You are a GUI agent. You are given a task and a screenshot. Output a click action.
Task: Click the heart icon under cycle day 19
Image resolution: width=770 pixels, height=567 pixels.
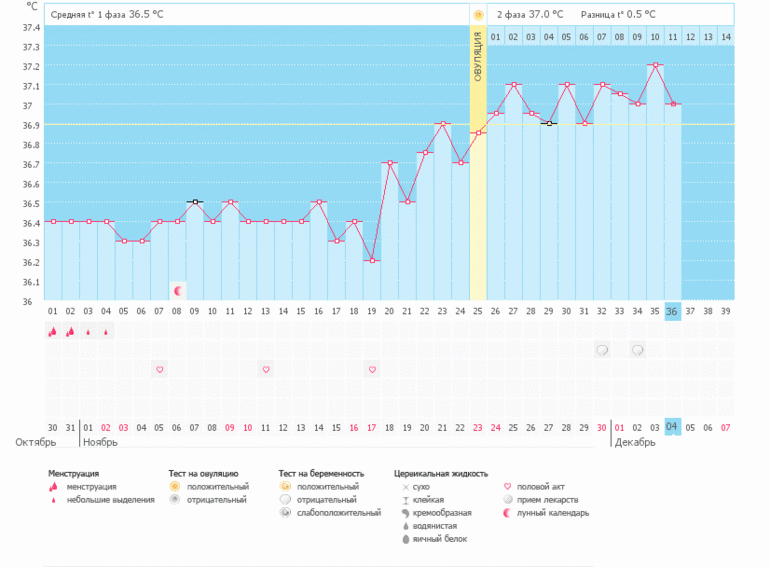[x=372, y=369]
